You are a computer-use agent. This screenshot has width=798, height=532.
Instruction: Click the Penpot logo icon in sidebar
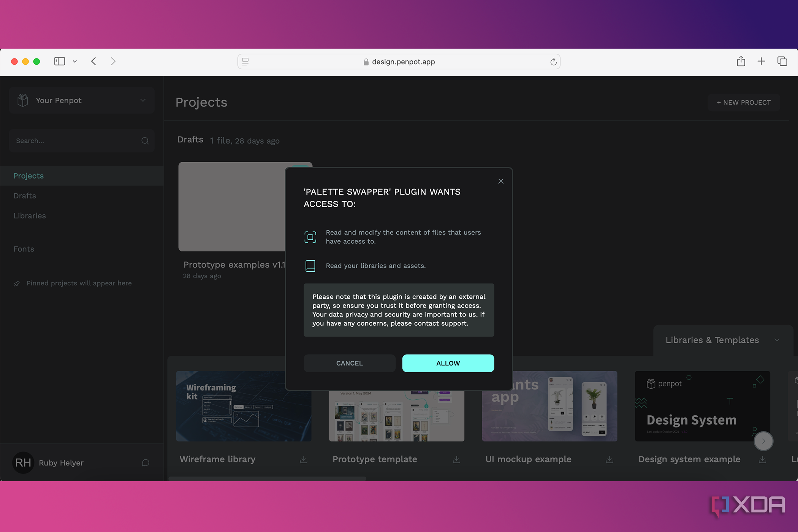23,100
